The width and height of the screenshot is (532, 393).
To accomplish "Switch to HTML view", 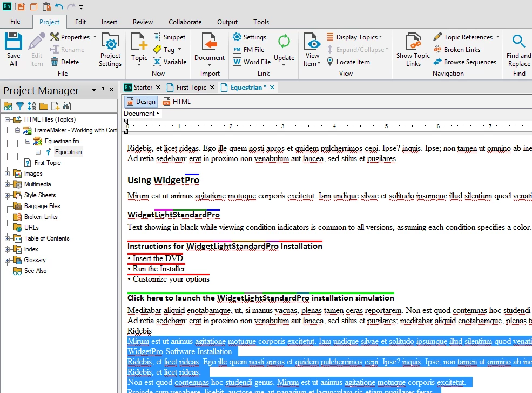I will click(x=177, y=102).
